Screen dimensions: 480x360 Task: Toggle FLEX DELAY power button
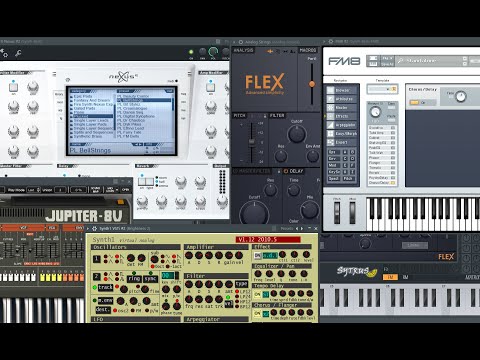(x=286, y=171)
